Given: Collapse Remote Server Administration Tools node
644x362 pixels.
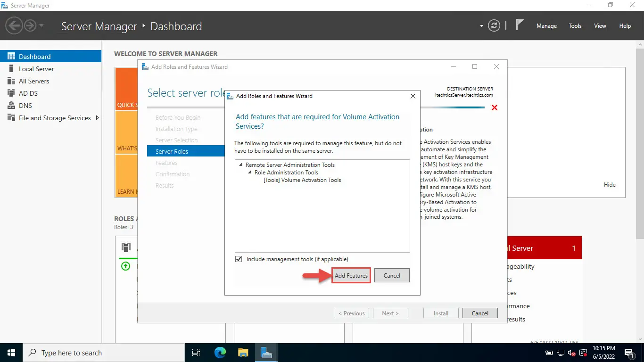Looking at the screenshot, I should (241, 165).
